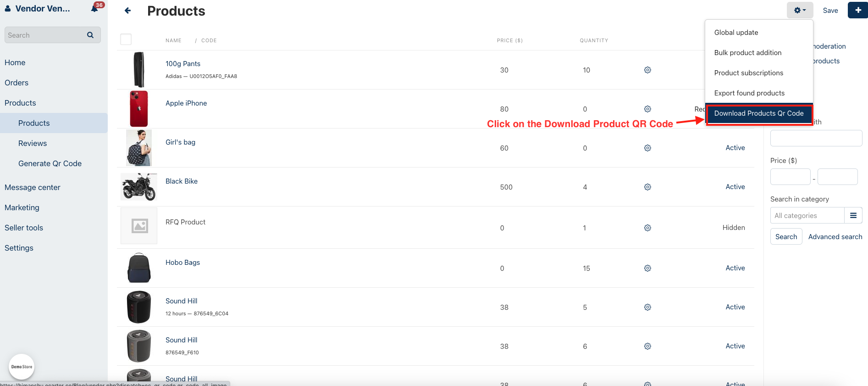This screenshot has height=386, width=868.
Task: Select Download Products Qr Code menu item
Action: tap(758, 113)
